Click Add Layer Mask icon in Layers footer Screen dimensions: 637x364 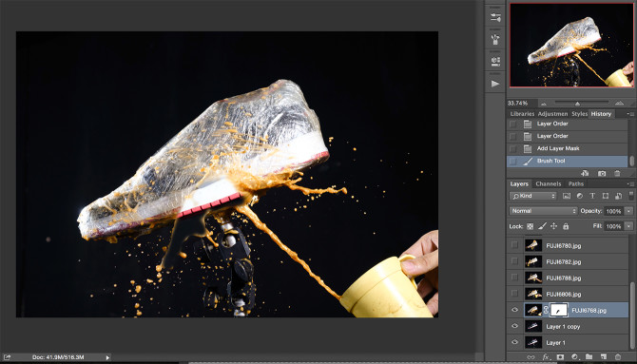point(560,357)
